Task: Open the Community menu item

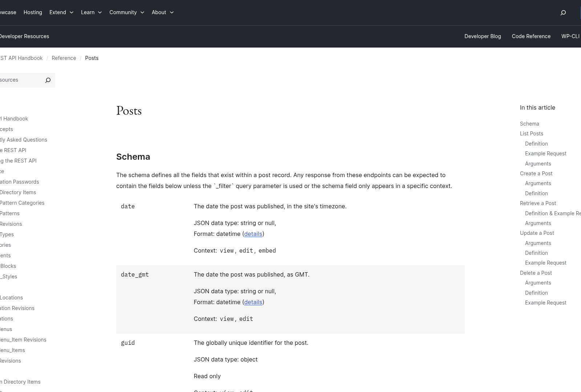Action: pos(123,12)
